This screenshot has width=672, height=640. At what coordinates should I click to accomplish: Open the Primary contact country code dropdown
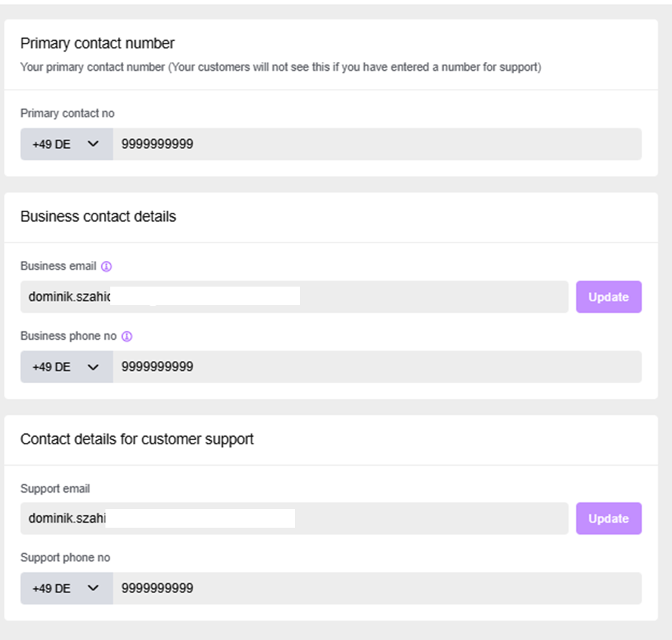point(67,144)
